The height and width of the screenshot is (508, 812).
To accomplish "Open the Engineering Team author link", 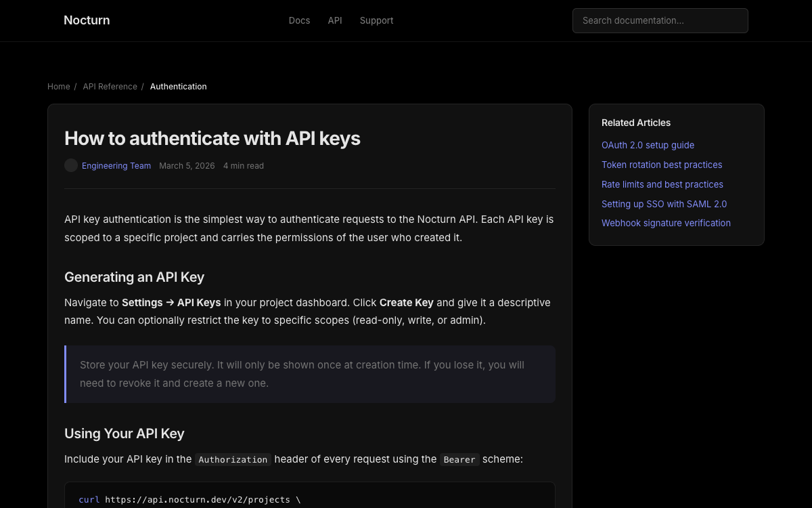I will point(116,166).
